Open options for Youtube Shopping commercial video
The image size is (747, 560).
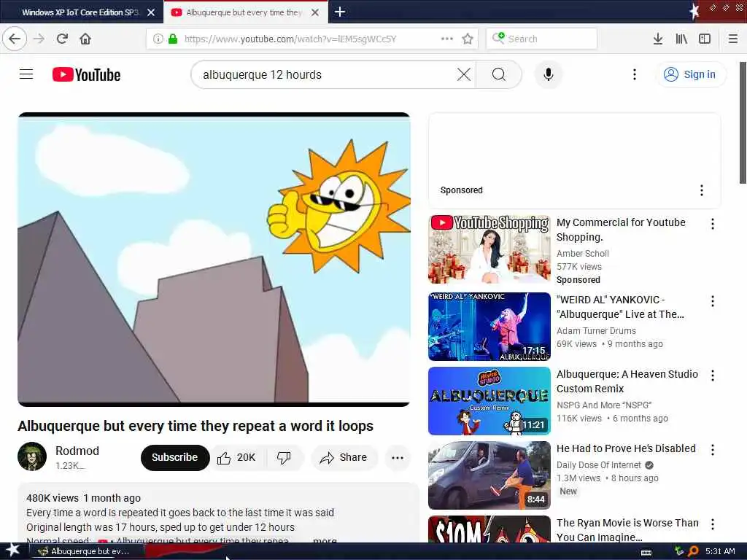click(x=712, y=224)
